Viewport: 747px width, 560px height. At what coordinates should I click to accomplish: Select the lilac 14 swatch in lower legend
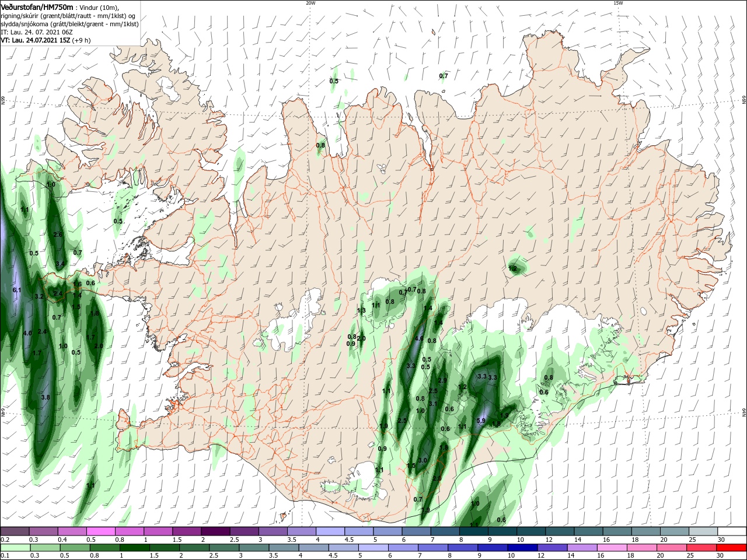pyautogui.click(x=582, y=548)
